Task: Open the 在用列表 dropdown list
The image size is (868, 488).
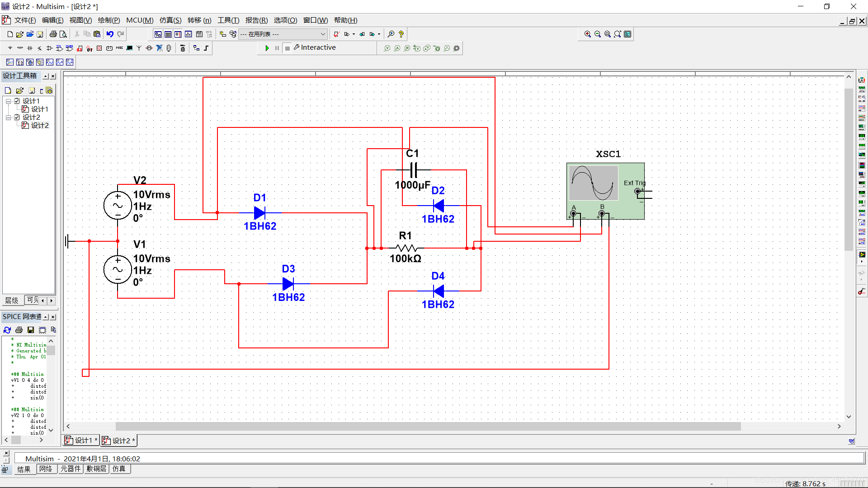Action: pyautogui.click(x=323, y=34)
